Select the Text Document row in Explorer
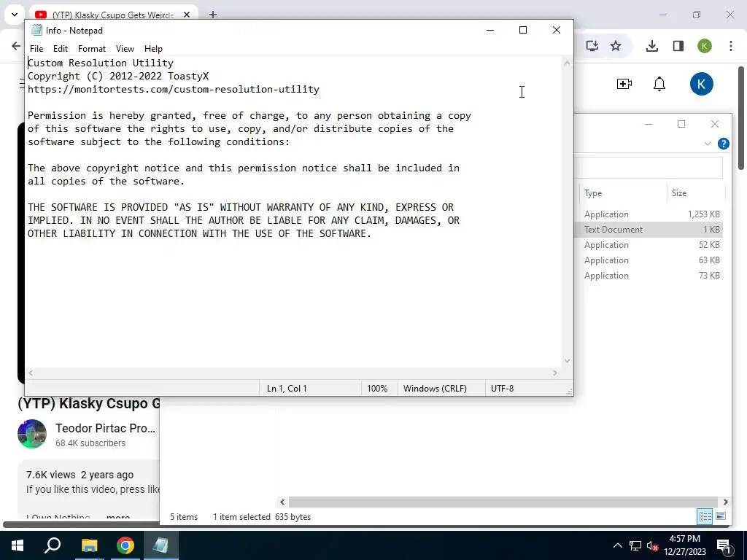The width and height of the screenshot is (747, 560). [x=649, y=230]
